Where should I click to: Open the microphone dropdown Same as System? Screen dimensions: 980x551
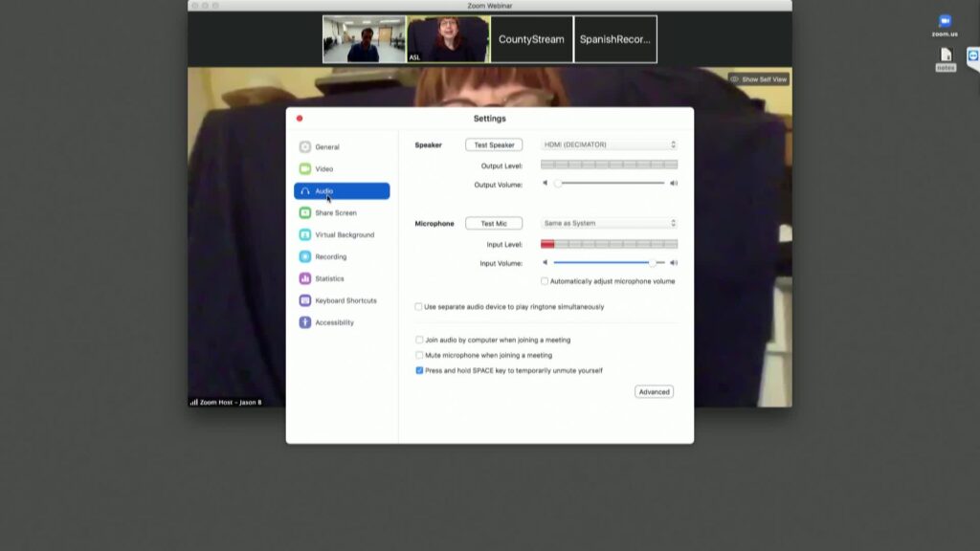click(610, 223)
